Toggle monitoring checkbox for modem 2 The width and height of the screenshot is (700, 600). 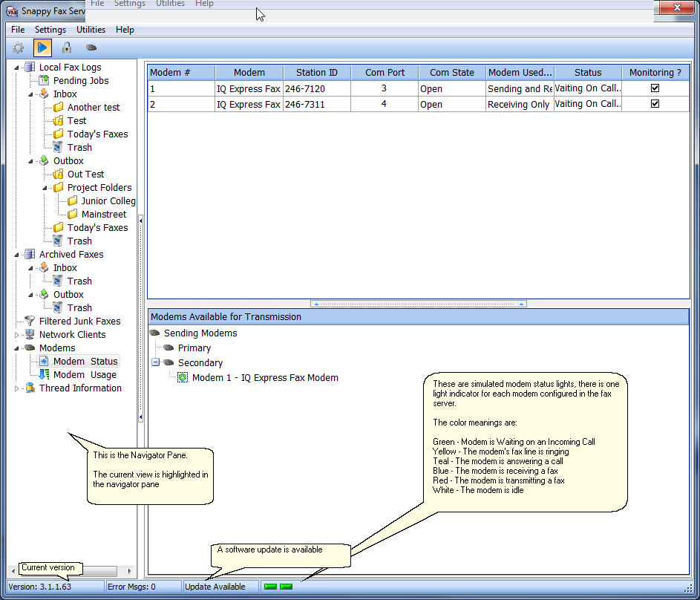655,105
